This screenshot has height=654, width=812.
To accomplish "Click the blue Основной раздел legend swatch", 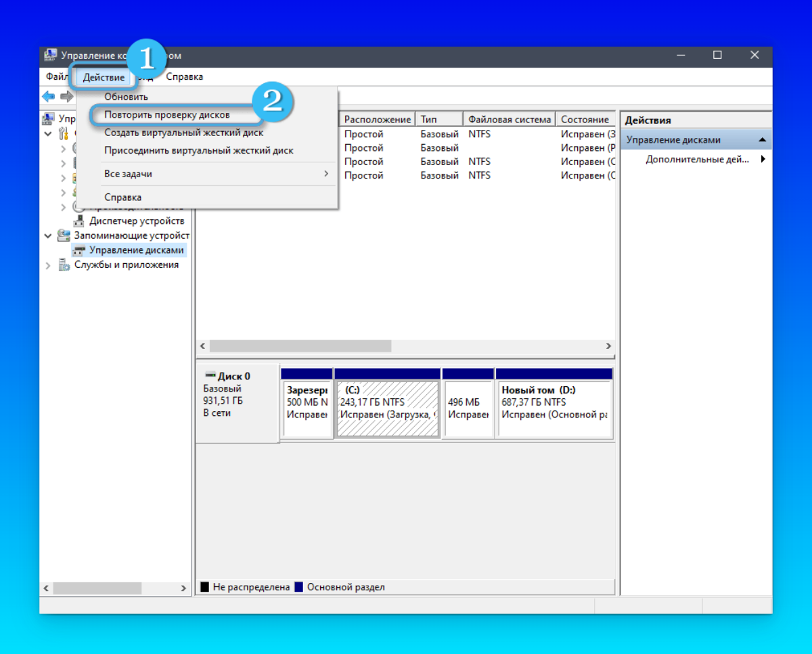I will [x=299, y=587].
